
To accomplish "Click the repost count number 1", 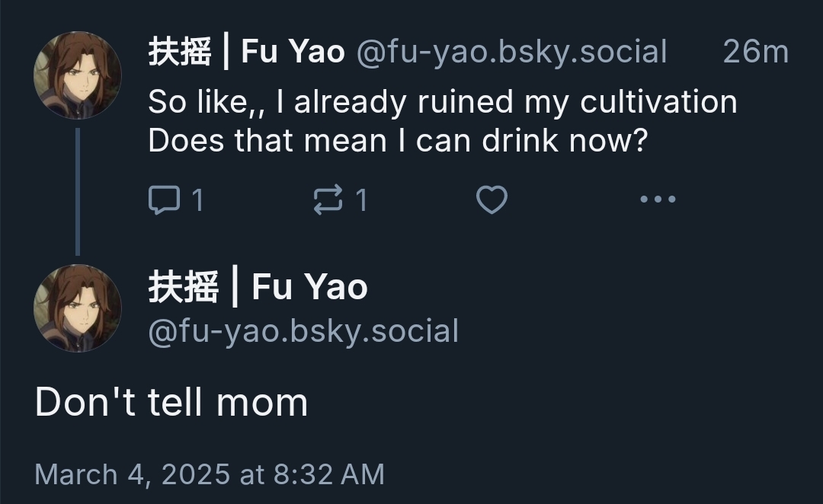I will coord(361,200).
